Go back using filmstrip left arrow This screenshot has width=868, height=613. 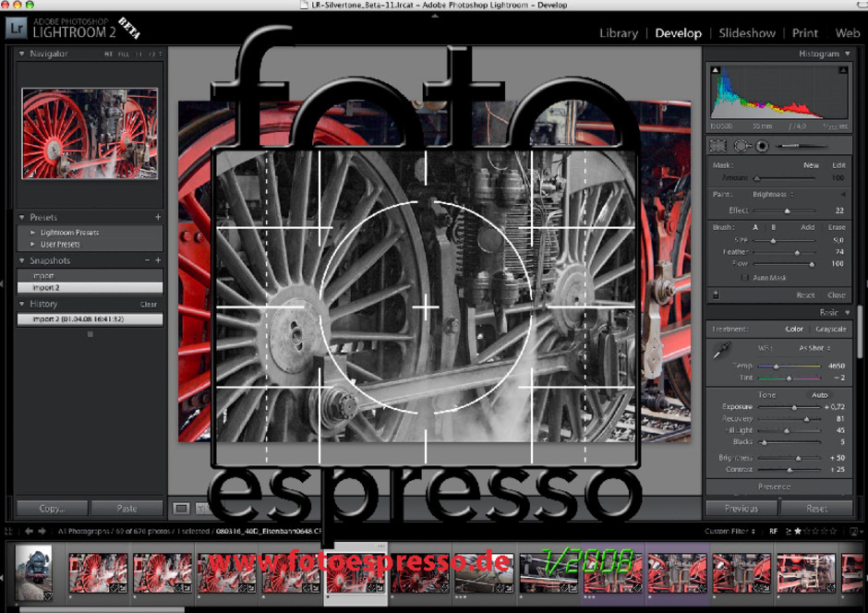[29, 531]
